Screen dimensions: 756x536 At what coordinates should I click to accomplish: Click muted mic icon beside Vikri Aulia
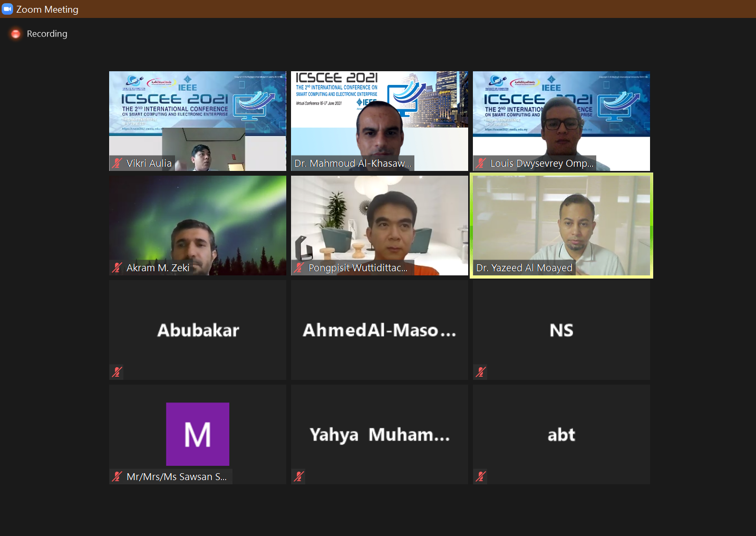click(117, 164)
